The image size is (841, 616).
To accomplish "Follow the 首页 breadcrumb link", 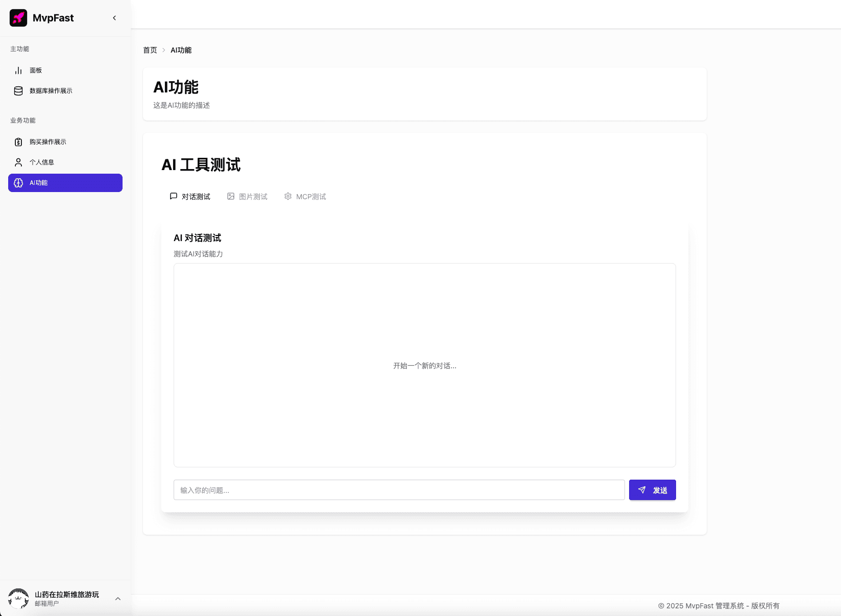I will (x=150, y=50).
